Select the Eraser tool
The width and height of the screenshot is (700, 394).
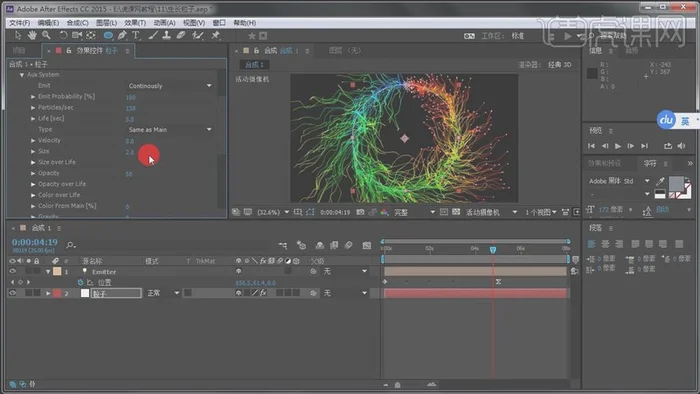[181, 35]
